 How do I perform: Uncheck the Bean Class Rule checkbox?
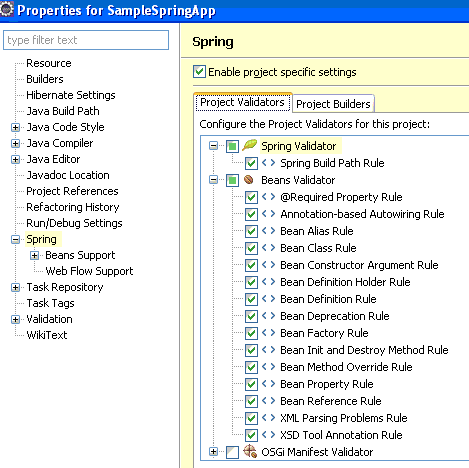[x=251, y=248]
